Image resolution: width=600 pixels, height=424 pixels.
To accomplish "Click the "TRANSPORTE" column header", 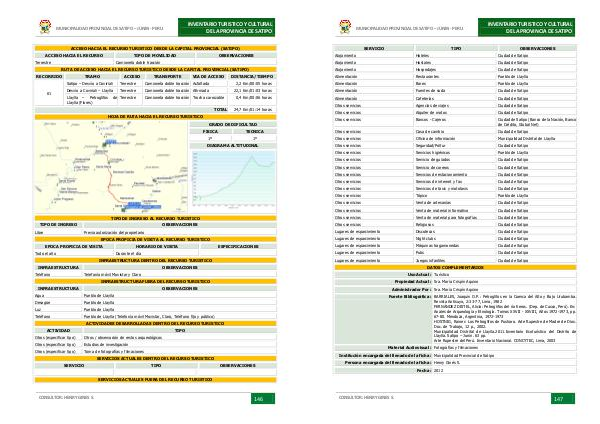I will 168,77.
